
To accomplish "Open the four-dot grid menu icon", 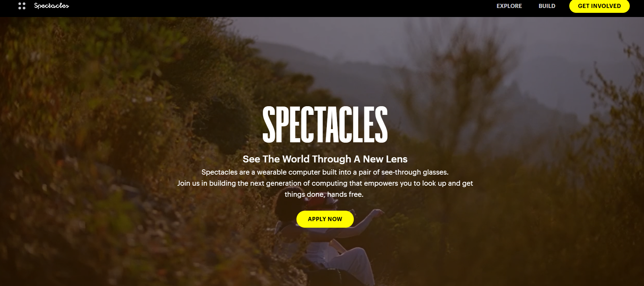I will click(22, 6).
